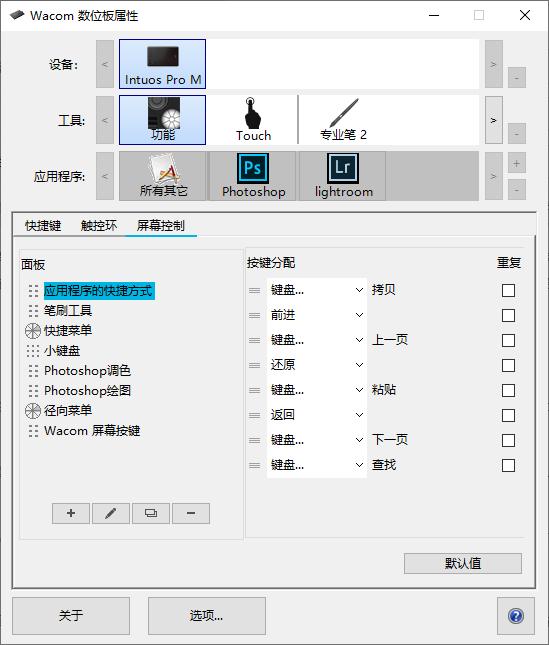This screenshot has width=549, height=645.
Task: Click the pencil edit panel button
Action: (111, 513)
